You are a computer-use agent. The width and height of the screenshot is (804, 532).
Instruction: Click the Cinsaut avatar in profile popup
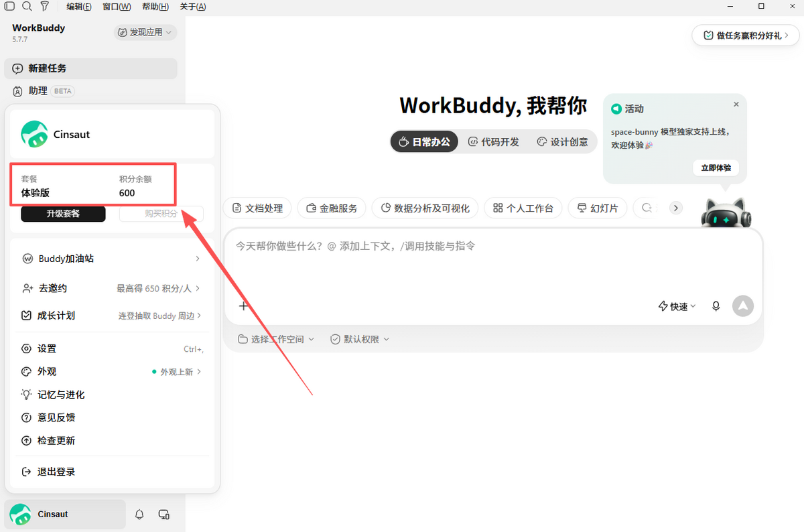click(x=34, y=134)
